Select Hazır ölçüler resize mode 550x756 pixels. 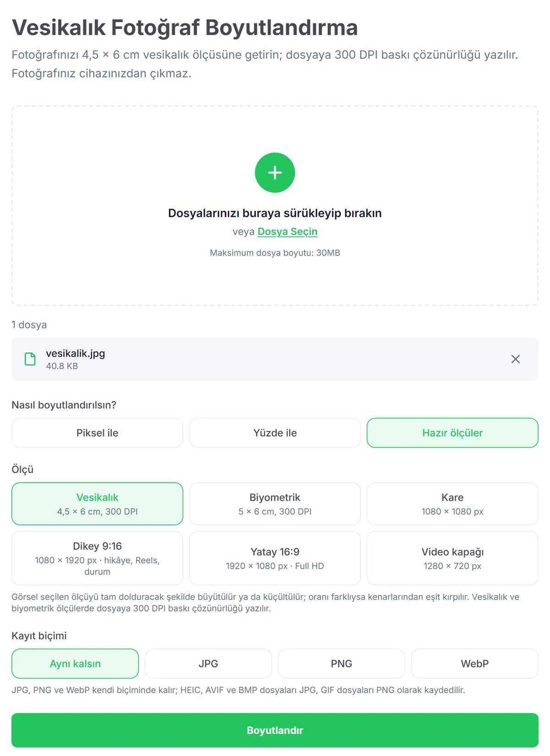pos(452,433)
